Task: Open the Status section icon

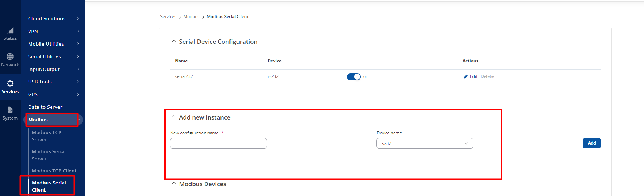Action: point(10,30)
